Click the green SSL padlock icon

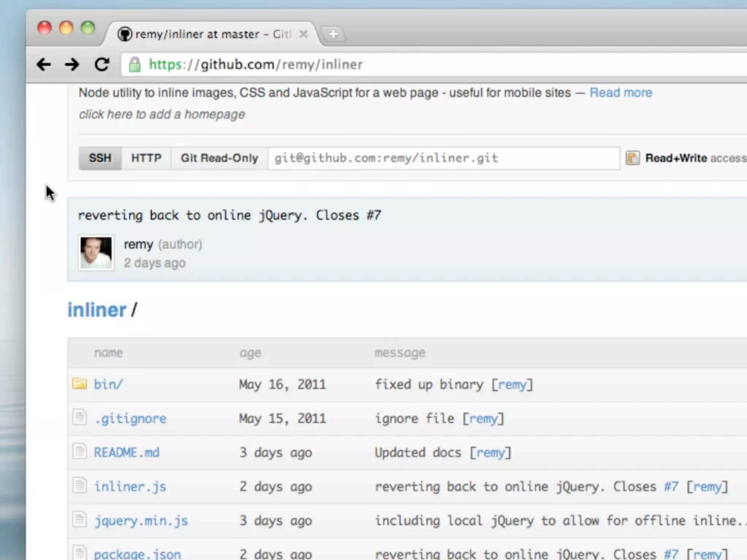[135, 65]
